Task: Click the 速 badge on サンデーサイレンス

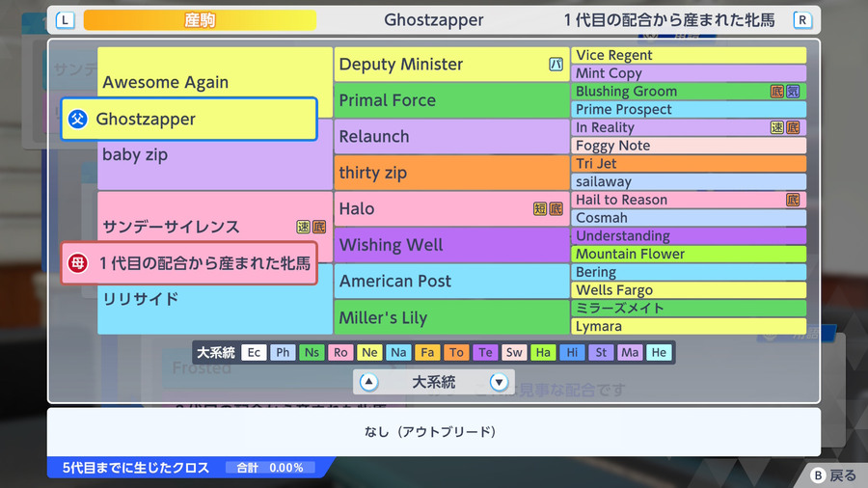Action: tap(304, 227)
